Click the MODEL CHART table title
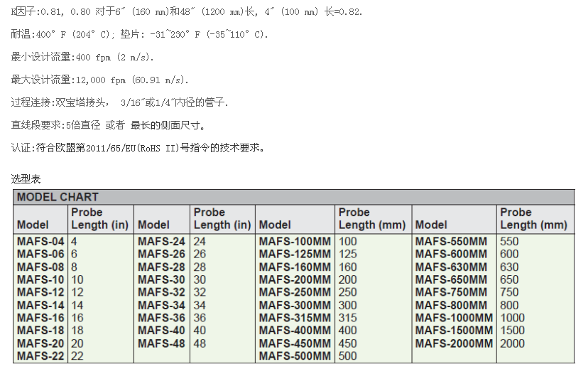588x379 pixels. [58, 197]
